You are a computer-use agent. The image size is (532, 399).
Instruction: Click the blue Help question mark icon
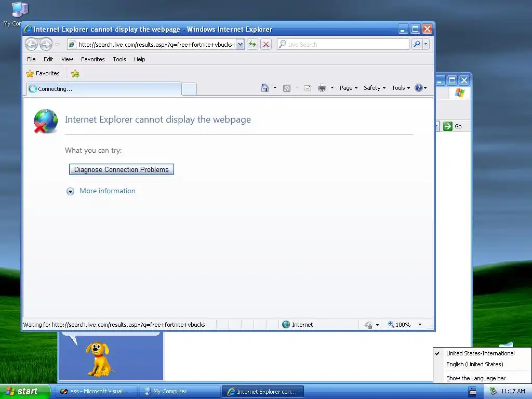419,88
